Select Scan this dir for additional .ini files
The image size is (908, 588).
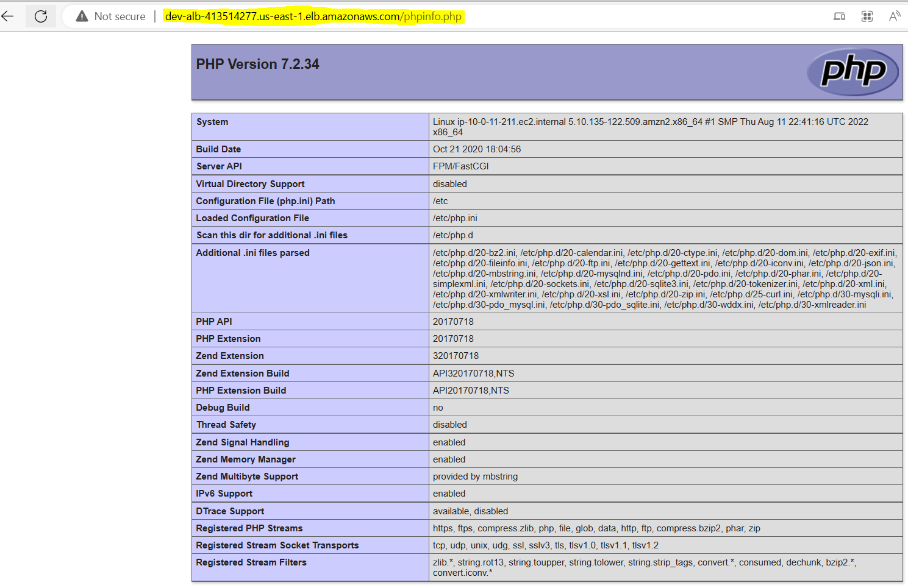pyautogui.click(x=272, y=235)
